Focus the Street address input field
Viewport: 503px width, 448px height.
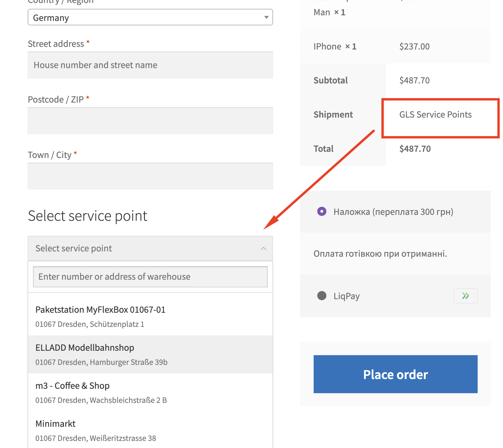150,65
